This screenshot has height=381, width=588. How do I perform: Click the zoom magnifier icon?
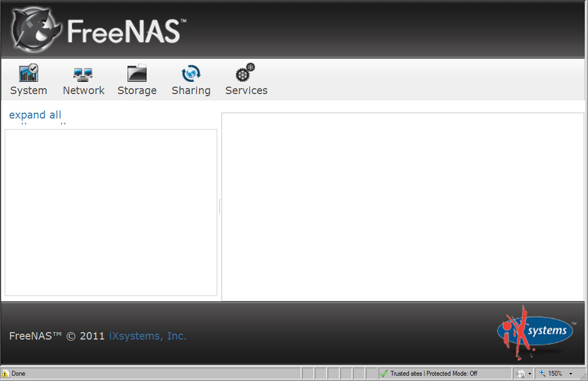click(542, 373)
